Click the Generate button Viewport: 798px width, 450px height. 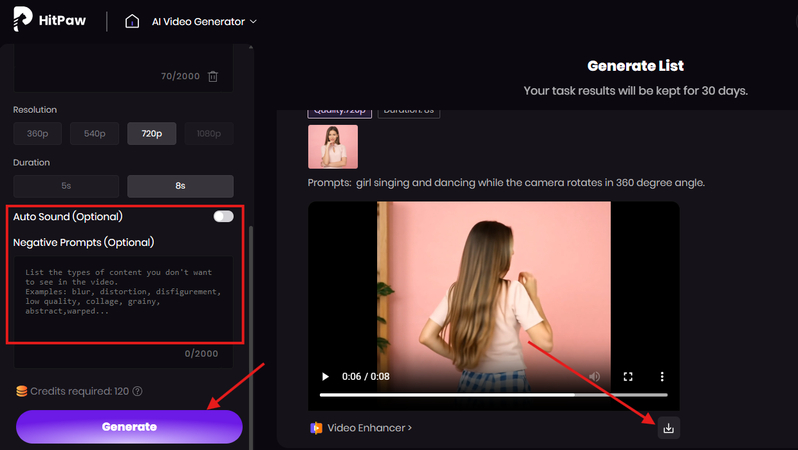pos(129,427)
